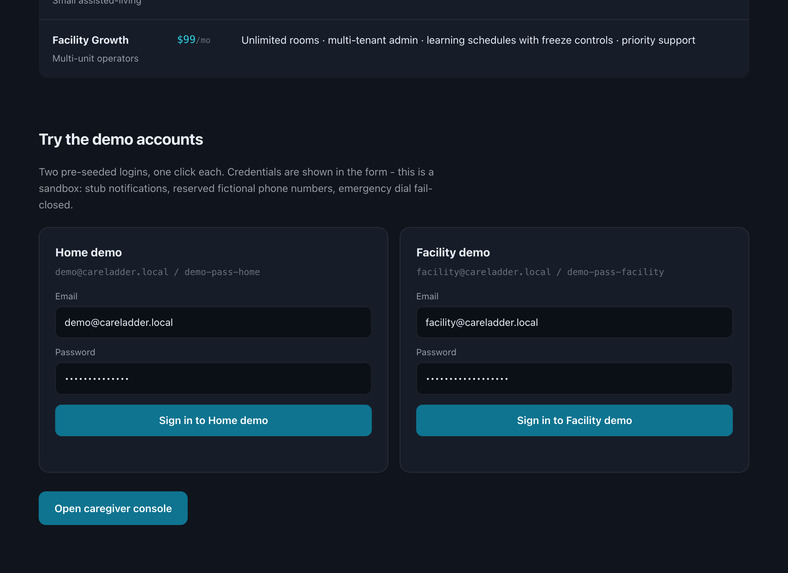The height and width of the screenshot is (573, 788).
Task: Click the Two pre-seeded logins sandbox paragraph
Action: [236, 188]
